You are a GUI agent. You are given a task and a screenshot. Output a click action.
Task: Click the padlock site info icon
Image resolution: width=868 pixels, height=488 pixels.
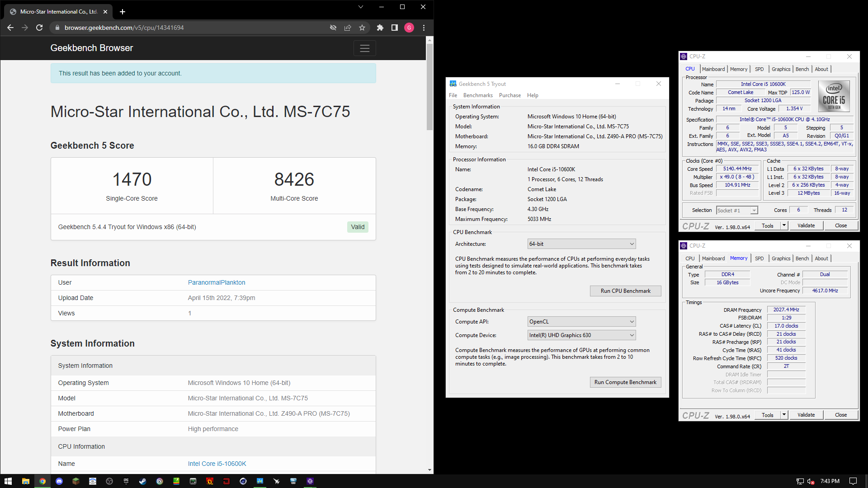(57, 28)
